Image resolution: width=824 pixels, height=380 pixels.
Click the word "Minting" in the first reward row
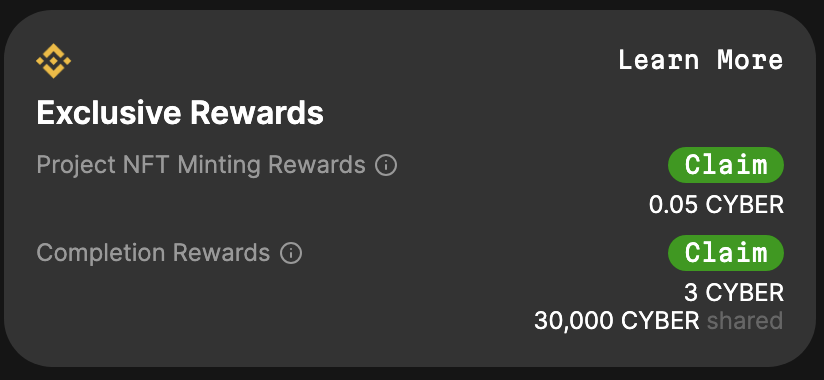click(x=219, y=165)
